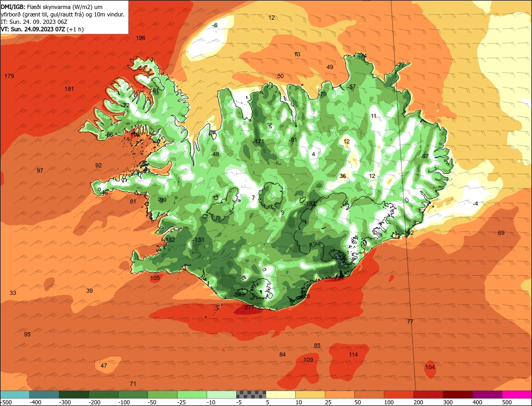Click the flux value 61 in the Westfjords
Screen dimensions: 532x406
click(x=155, y=90)
